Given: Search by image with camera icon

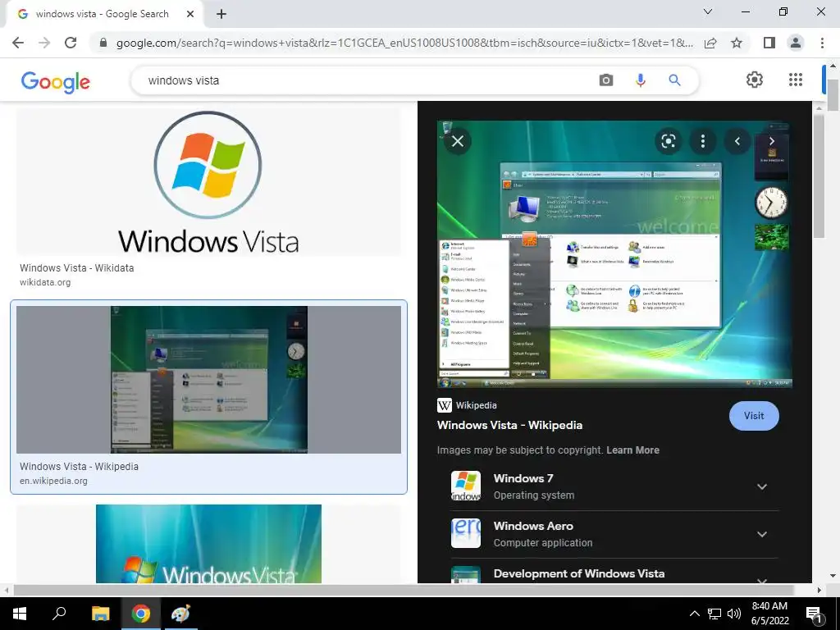Looking at the screenshot, I should pyautogui.click(x=606, y=80).
